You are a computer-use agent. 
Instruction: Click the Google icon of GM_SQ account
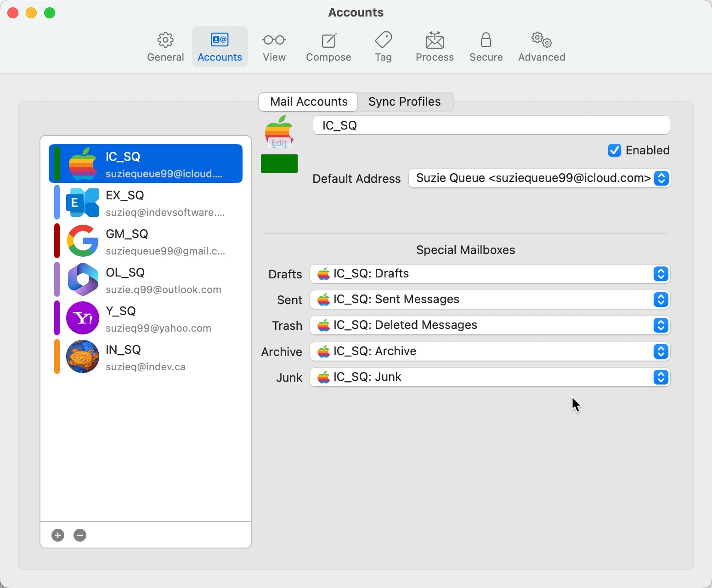83,241
